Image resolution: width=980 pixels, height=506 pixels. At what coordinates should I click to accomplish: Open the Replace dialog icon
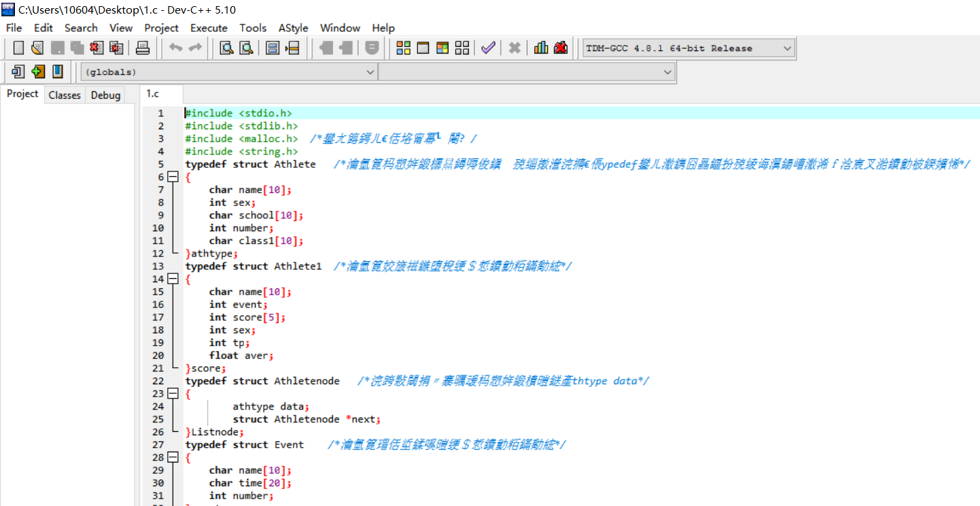pos(273,48)
